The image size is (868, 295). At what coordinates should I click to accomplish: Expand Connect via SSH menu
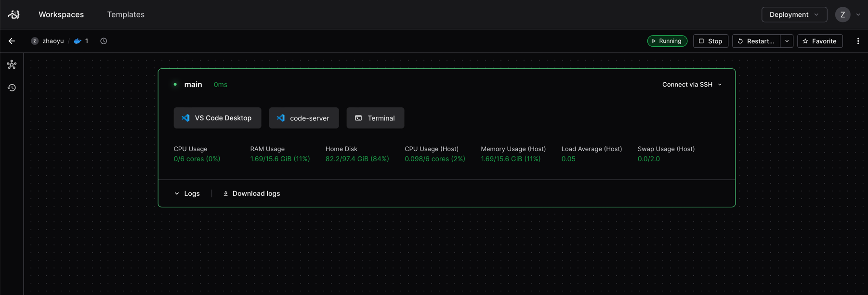[692, 85]
